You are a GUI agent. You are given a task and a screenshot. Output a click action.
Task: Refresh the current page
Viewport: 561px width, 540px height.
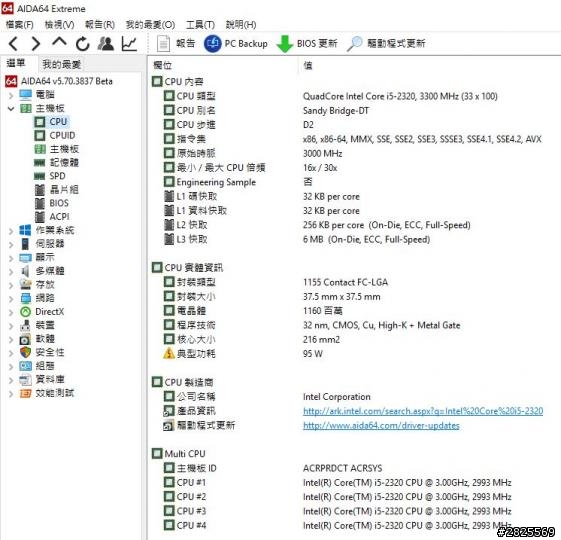[83, 44]
